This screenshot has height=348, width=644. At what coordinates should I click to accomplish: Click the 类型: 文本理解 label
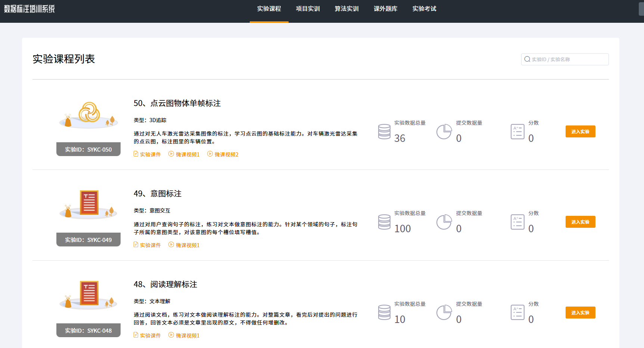[x=152, y=301]
